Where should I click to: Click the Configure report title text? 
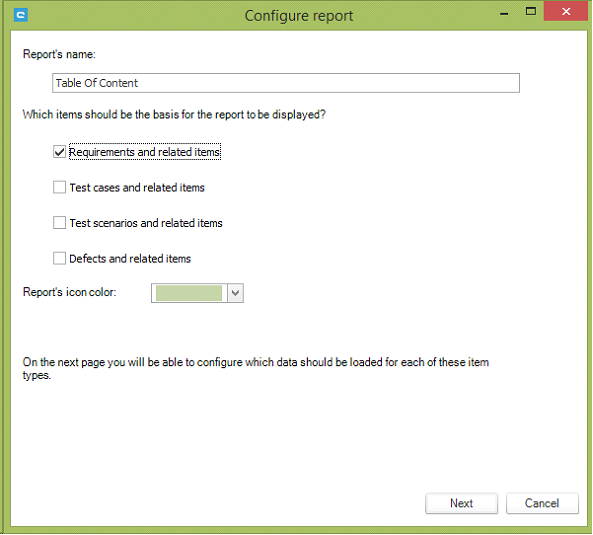(299, 16)
